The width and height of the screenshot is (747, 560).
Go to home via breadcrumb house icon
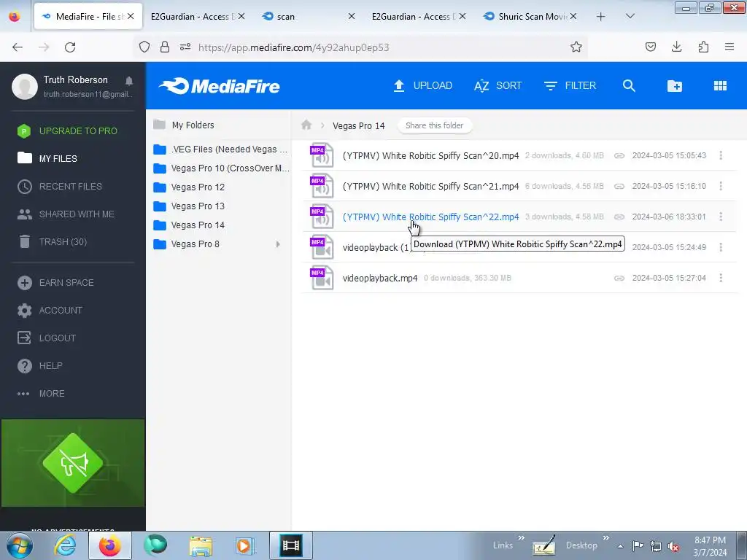(306, 125)
